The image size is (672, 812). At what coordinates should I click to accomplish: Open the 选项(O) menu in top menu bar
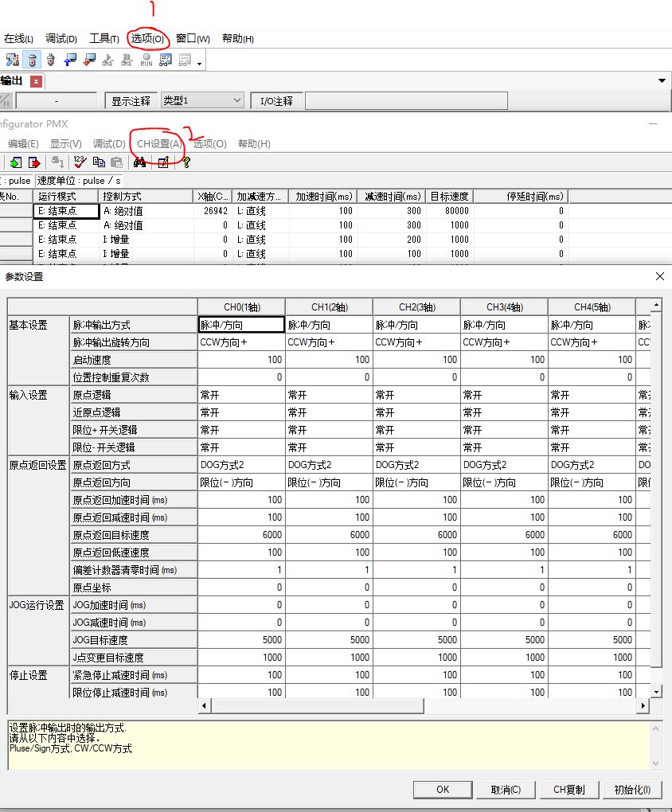point(150,38)
